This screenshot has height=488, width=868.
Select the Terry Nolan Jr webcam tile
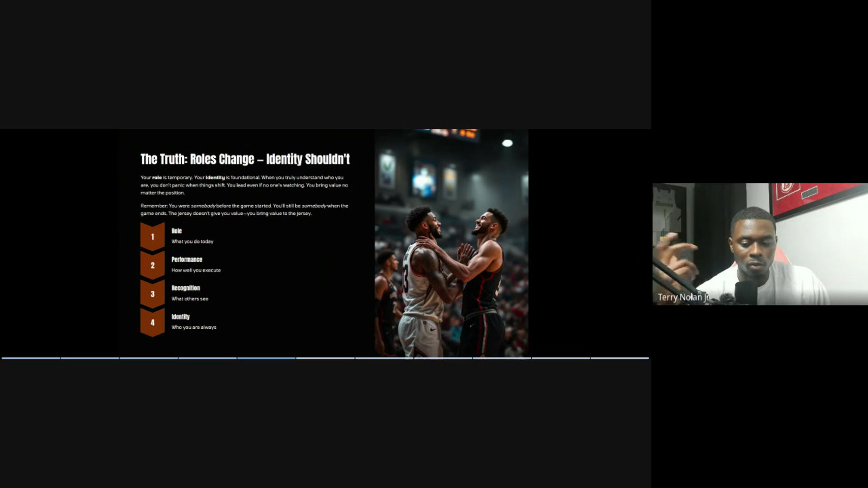click(x=760, y=244)
